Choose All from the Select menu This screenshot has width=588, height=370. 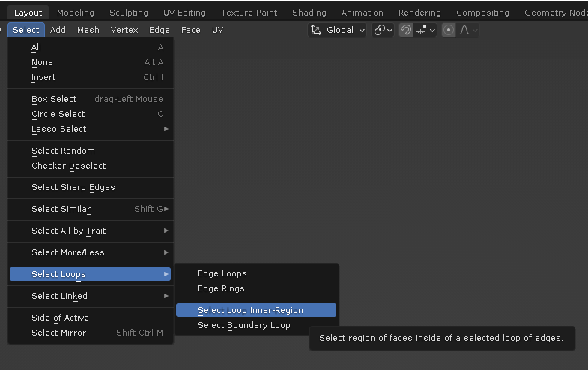[91, 47]
